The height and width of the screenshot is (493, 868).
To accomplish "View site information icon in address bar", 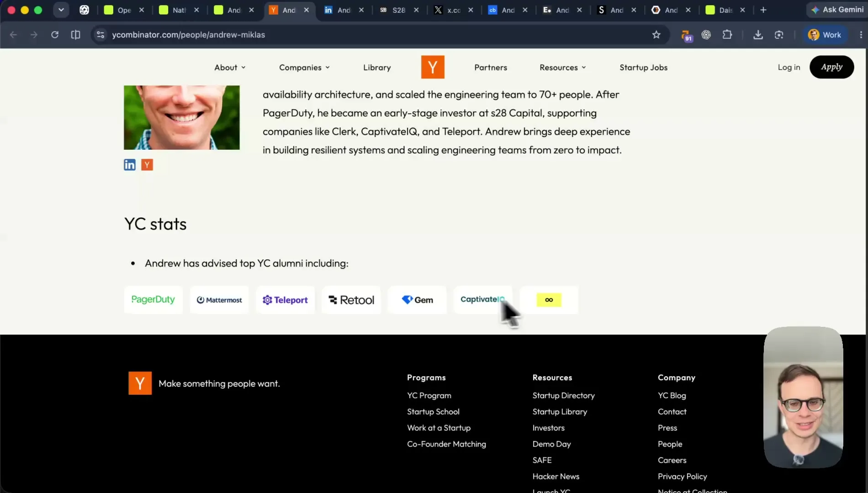I will (101, 35).
